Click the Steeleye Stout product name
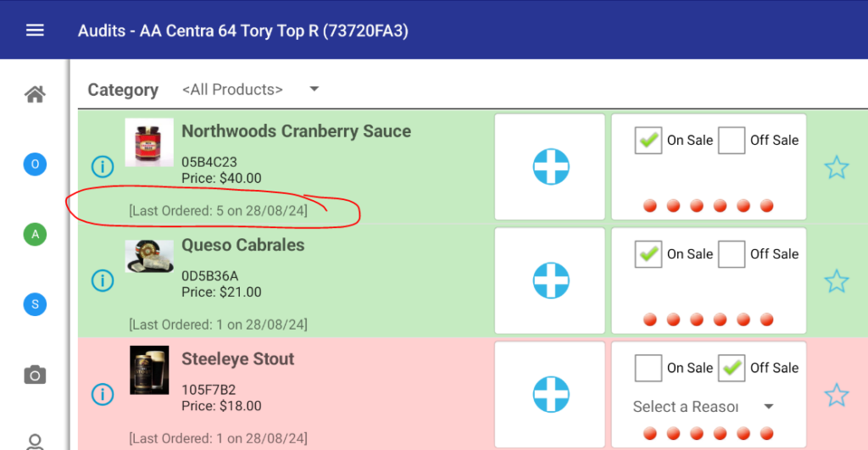Viewport: 868px width, 450px height. (237, 359)
